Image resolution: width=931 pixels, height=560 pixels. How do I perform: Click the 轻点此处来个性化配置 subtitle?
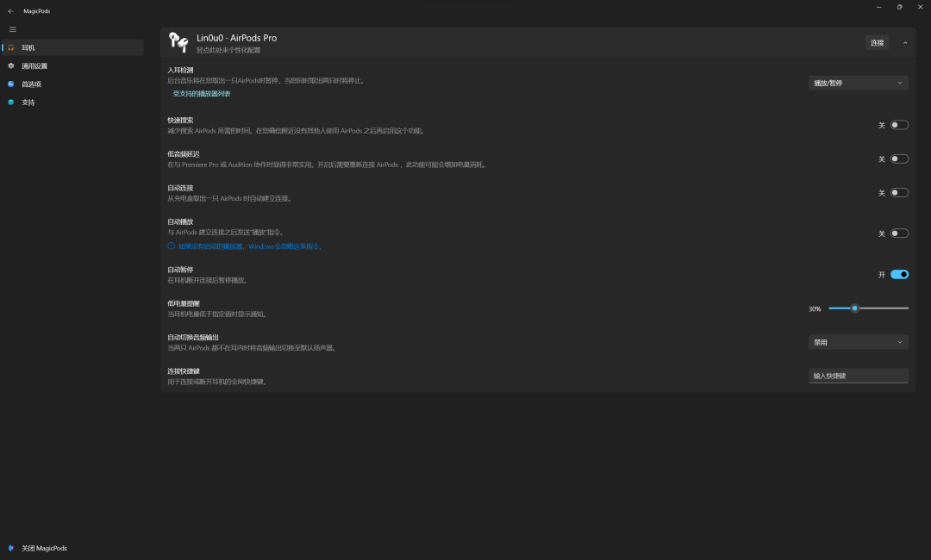228,51
